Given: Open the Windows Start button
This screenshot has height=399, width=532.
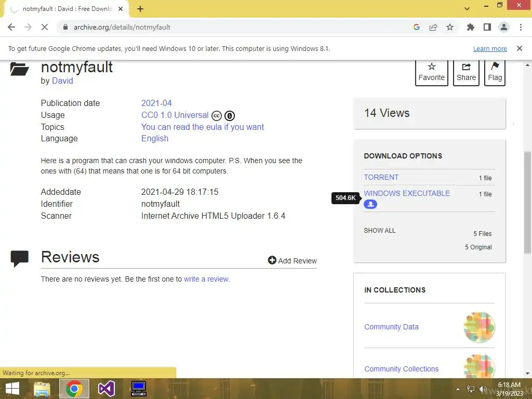Looking at the screenshot, I should 12,389.
